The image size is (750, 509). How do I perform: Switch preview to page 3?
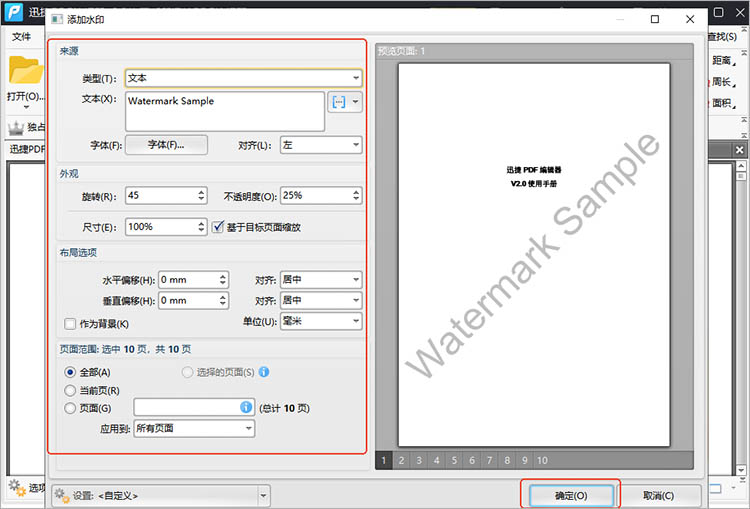(419, 460)
